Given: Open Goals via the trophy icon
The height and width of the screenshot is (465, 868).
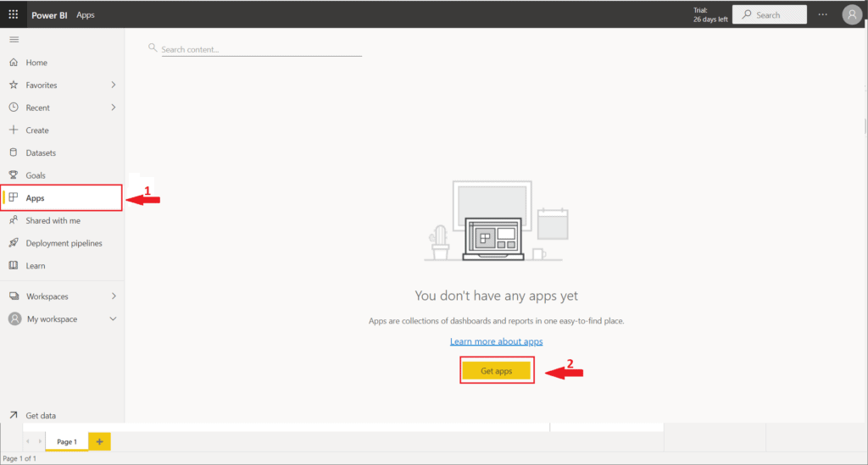Looking at the screenshot, I should (14, 175).
